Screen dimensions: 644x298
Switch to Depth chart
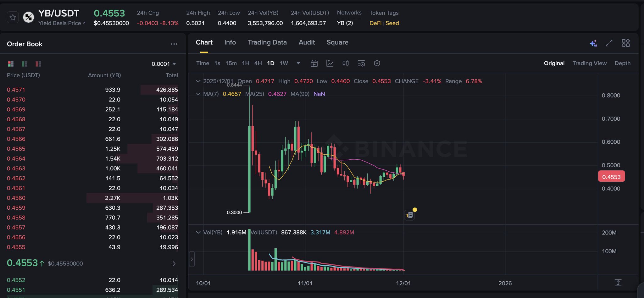tap(623, 63)
